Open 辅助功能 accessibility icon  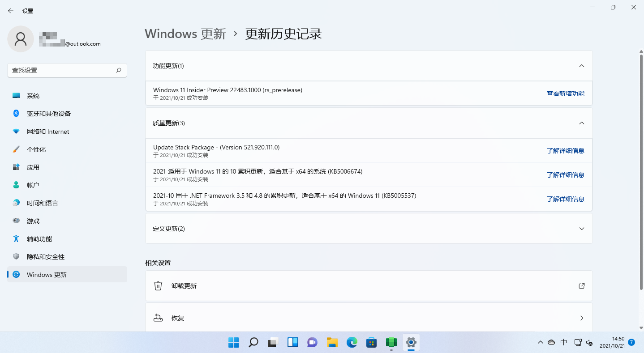tap(16, 239)
